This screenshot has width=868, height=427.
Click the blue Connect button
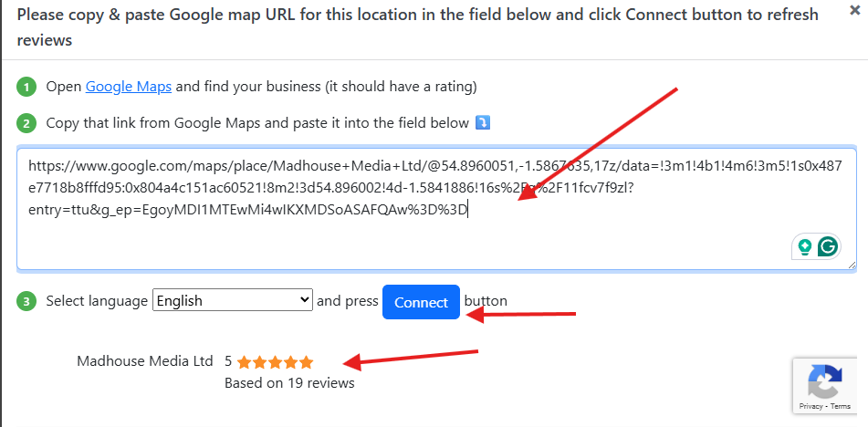pos(422,302)
